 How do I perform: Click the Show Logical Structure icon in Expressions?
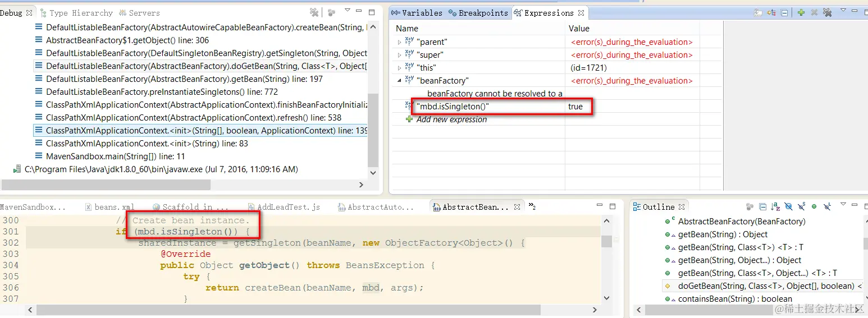coord(772,12)
